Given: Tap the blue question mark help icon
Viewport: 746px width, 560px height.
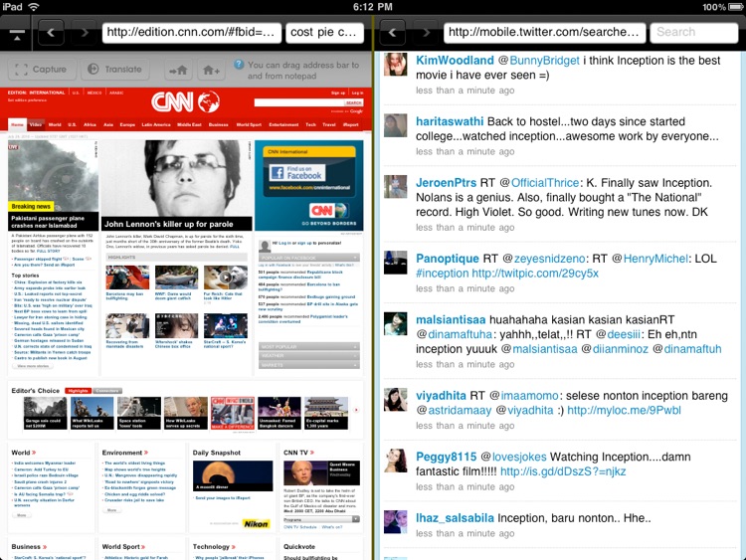Looking at the screenshot, I should coord(240,65).
